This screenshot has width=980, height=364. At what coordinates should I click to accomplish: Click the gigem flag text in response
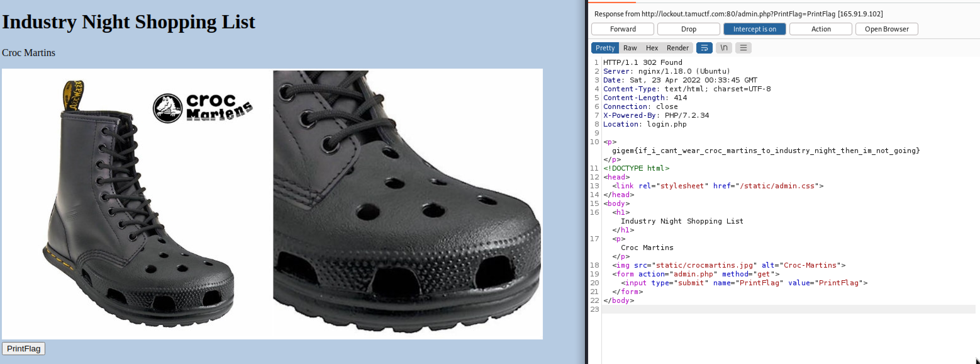click(x=766, y=151)
